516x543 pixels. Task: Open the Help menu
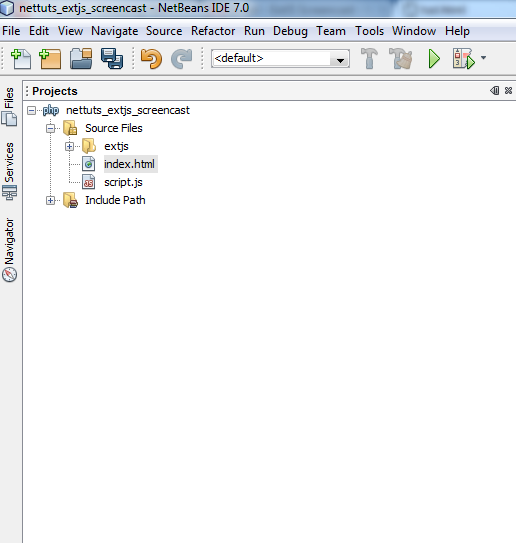(457, 31)
